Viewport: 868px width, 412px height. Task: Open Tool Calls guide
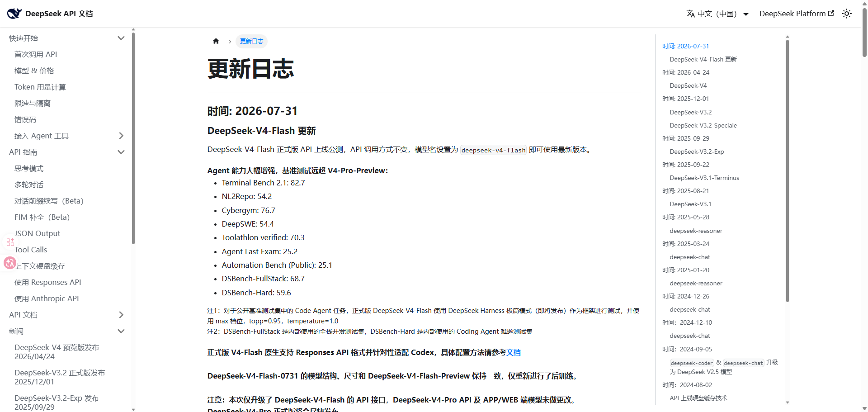[x=31, y=250]
